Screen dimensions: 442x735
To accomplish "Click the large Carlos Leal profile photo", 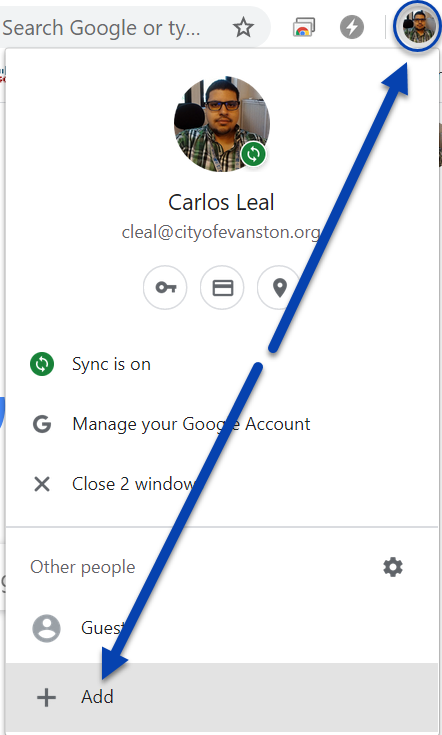I will click(x=222, y=124).
